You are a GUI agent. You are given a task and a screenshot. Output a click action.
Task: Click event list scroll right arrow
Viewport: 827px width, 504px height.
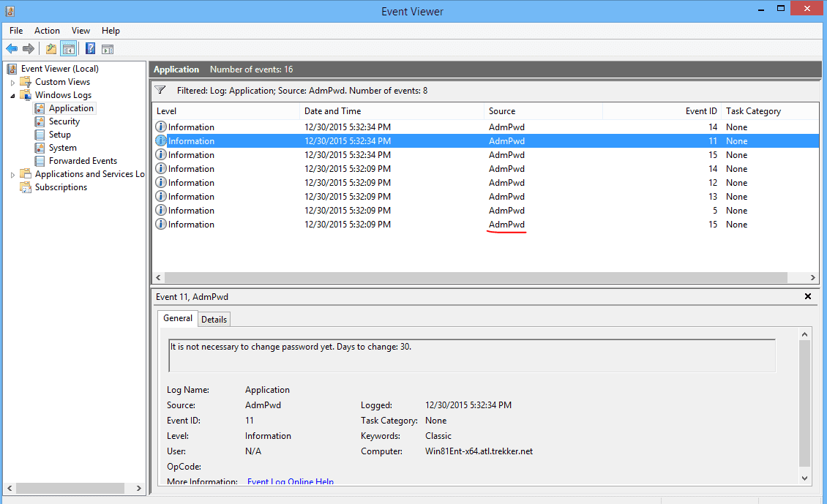813,277
